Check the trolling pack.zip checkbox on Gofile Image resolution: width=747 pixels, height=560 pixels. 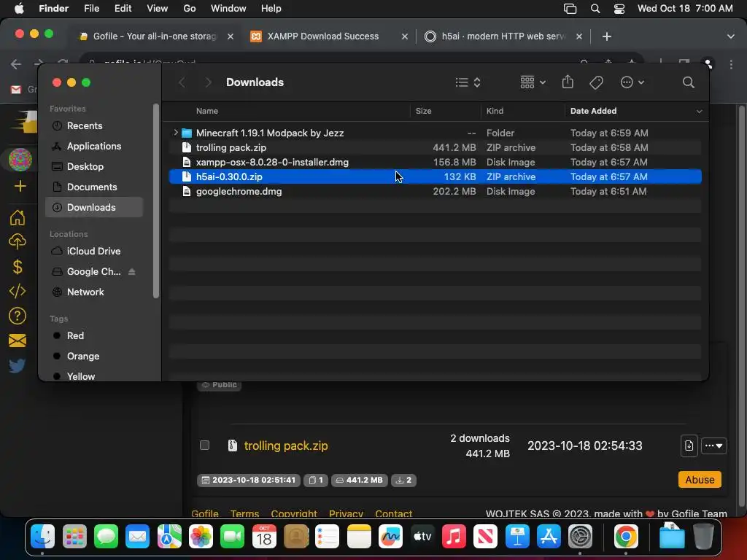pos(204,446)
